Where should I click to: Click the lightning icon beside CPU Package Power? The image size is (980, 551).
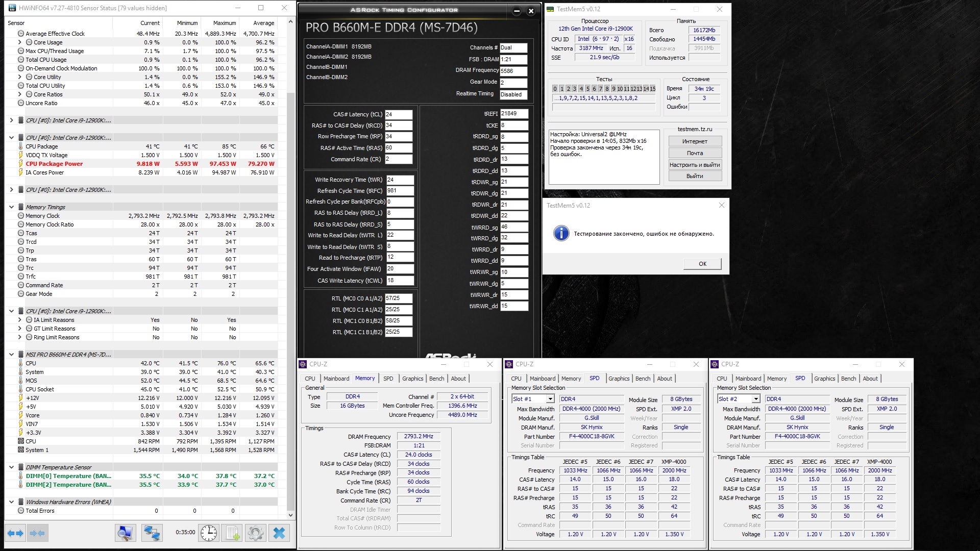point(21,164)
